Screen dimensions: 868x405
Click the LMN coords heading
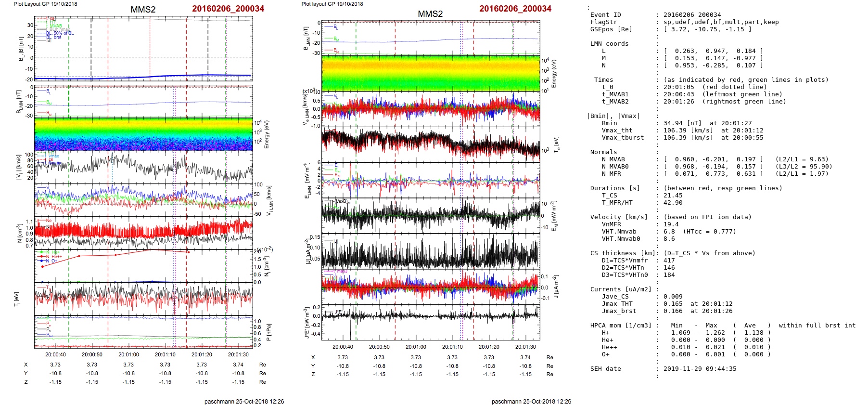(x=609, y=44)
